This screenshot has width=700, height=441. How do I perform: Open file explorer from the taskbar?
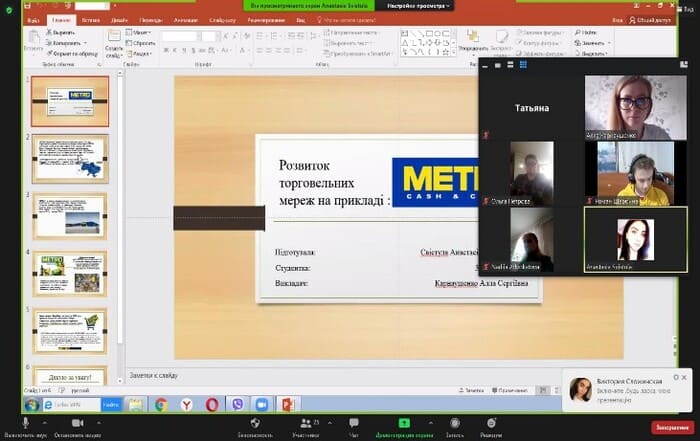point(135,405)
